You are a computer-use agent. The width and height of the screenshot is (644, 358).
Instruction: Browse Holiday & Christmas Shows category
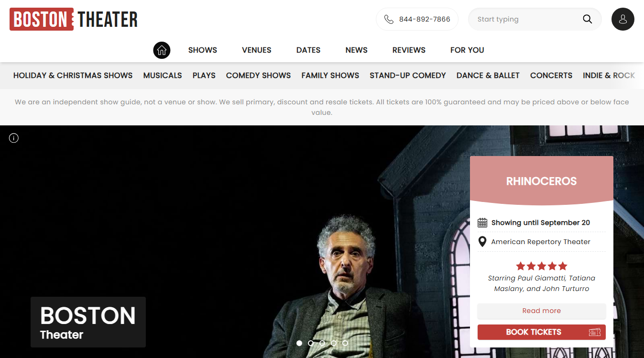coord(73,75)
